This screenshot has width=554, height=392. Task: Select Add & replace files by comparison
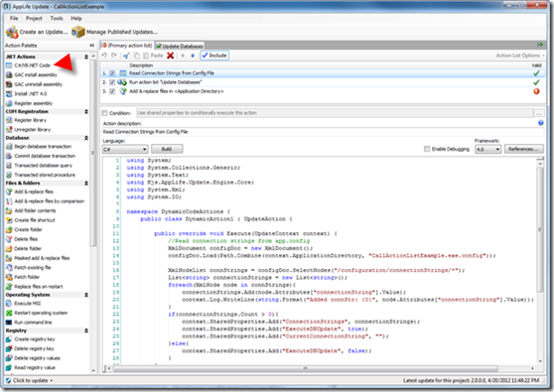coord(45,201)
